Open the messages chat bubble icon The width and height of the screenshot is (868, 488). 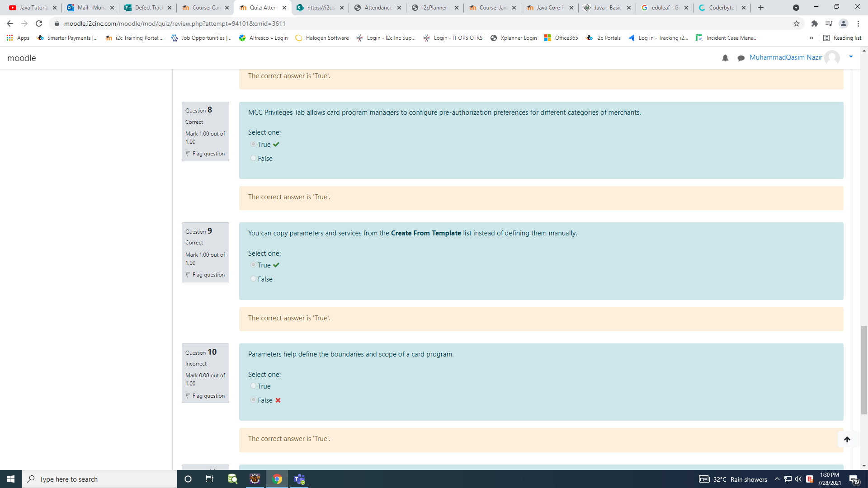(x=741, y=58)
